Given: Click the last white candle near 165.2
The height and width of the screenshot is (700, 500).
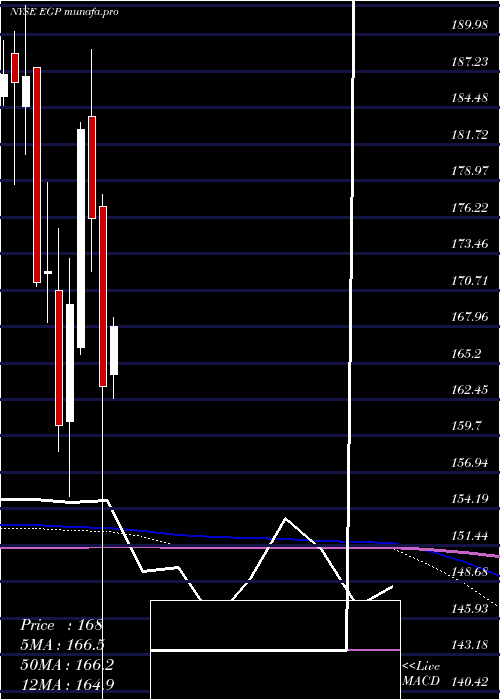Looking at the screenshot, I should (x=114, y=350).
